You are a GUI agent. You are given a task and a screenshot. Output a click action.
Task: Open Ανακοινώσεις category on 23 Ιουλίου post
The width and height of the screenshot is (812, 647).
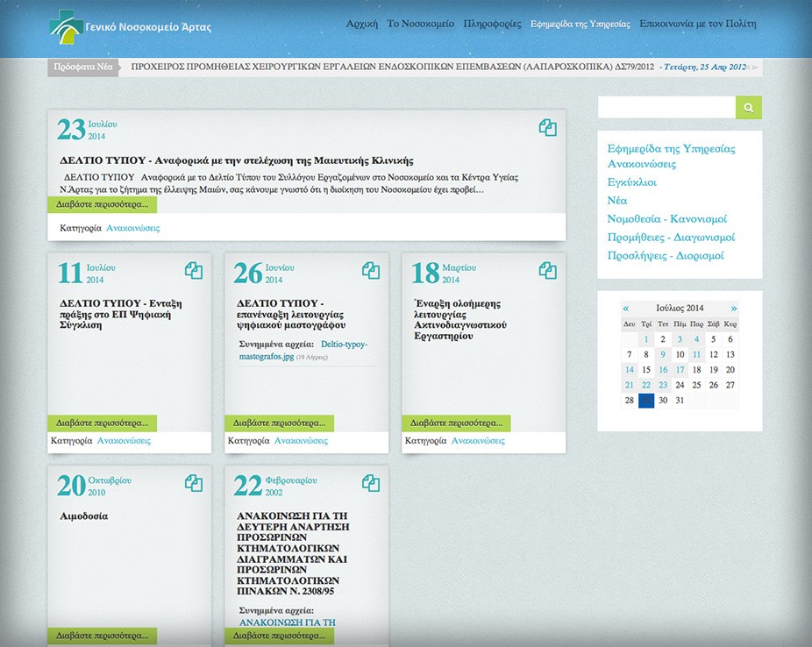coord(133,228)
